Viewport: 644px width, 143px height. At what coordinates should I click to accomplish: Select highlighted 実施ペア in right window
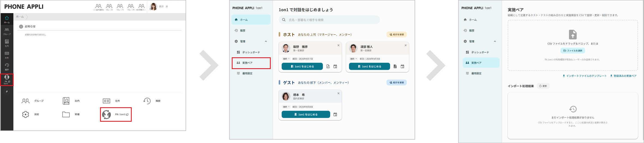click(x=481, y=63)
